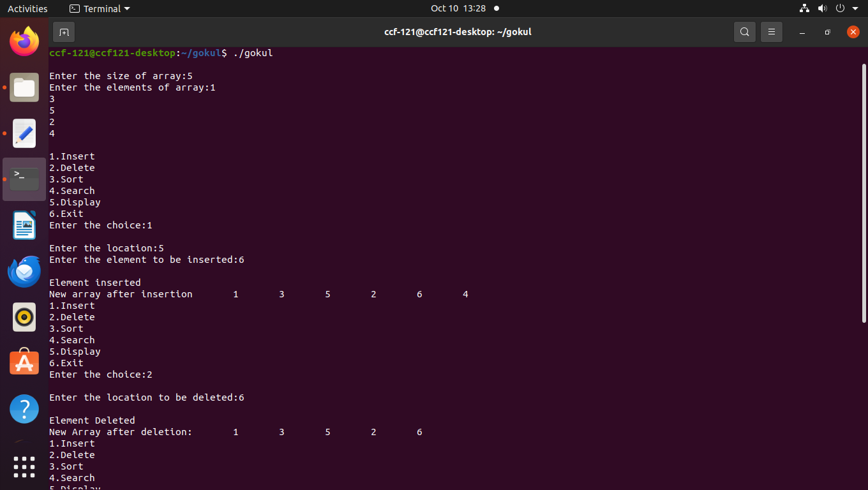868x490 pixels.
Task: Expand the system menu arrow
Action: (x=856, y=9)
